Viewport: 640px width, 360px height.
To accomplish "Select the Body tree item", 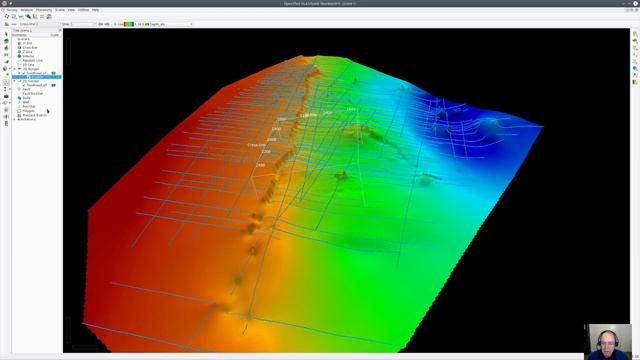I will point(26,98).
